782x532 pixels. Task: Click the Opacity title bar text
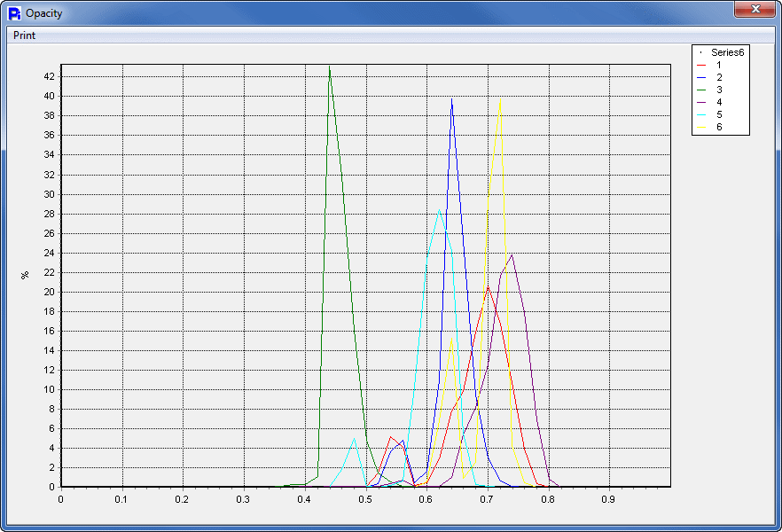point(44,13)
